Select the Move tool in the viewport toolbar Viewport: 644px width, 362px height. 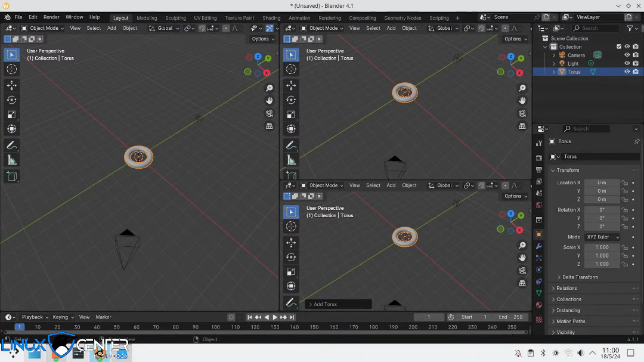(11, 85)
